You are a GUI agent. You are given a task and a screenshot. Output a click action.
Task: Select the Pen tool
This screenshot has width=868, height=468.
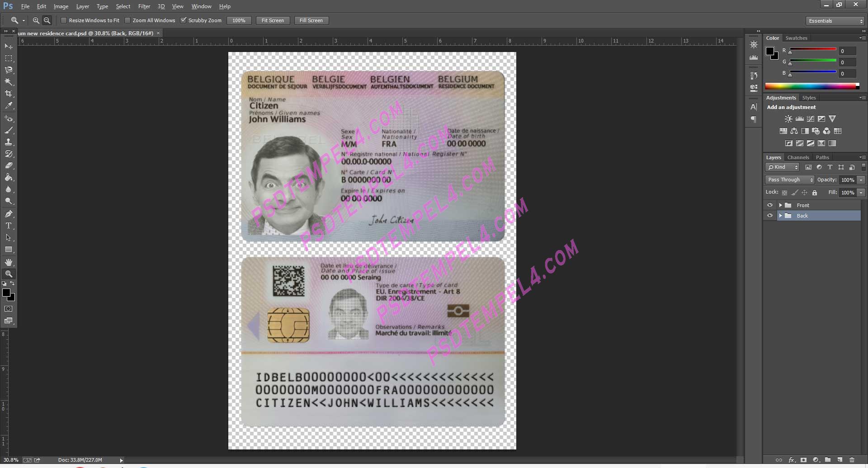tap(9, 214)
